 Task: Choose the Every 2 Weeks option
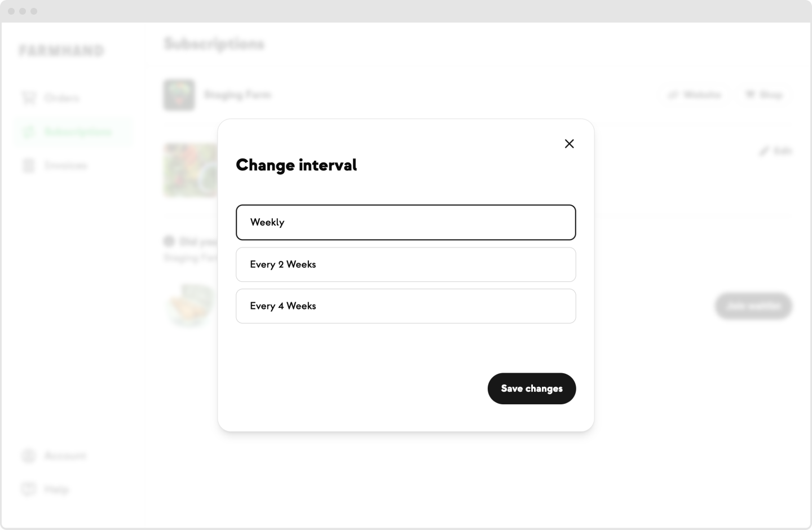pos(406,264)
